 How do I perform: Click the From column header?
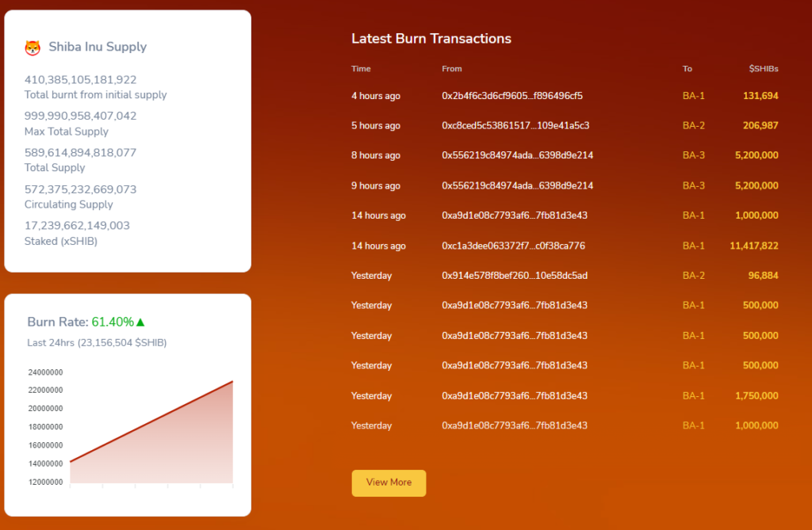[451, 68]
